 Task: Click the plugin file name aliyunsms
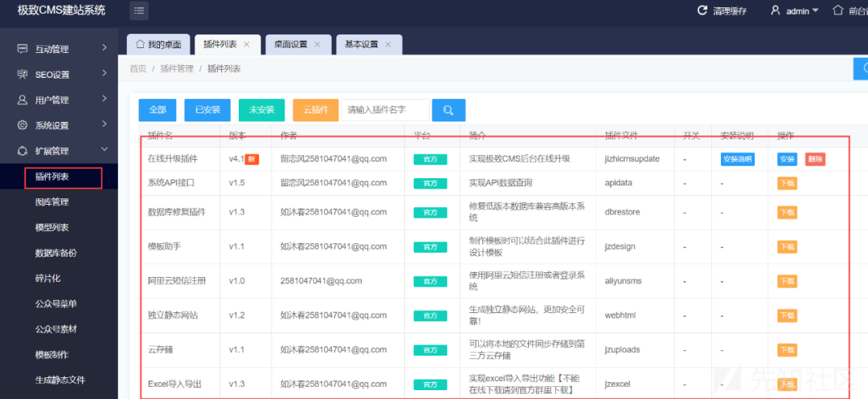point(624,280)
